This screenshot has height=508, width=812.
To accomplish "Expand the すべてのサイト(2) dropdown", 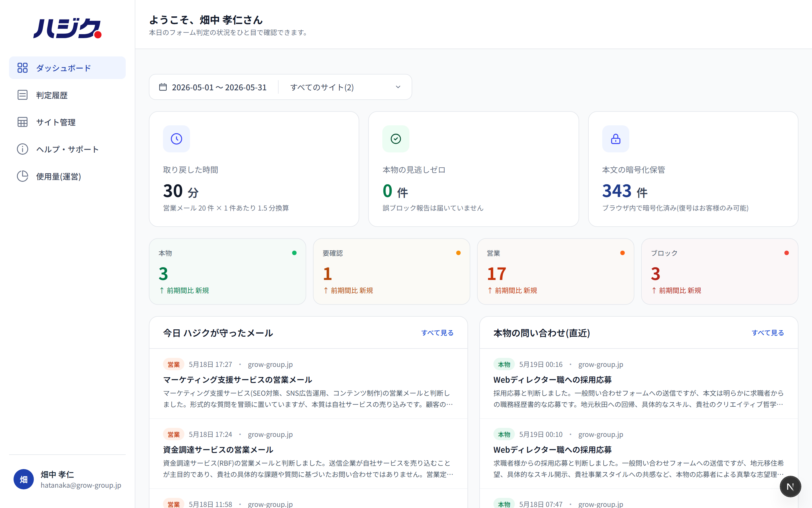I will click(x=346, y=87).
